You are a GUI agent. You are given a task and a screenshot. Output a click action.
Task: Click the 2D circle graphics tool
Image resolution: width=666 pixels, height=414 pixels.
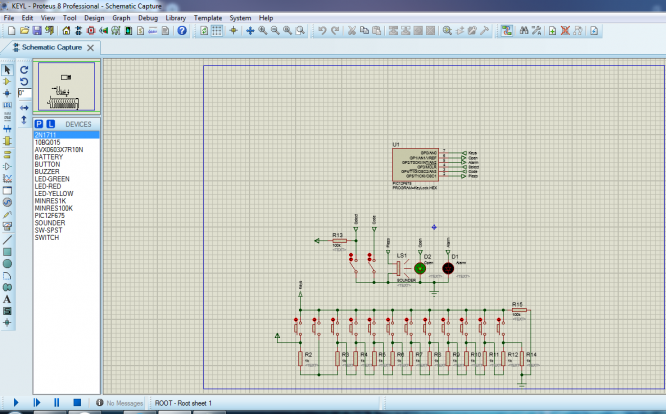pos(8,263)
